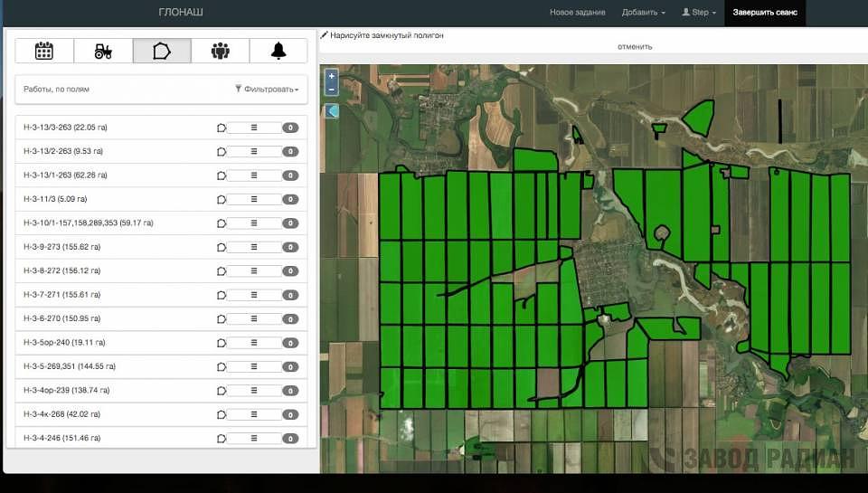Expand the Фильтровать filter dropdown

pyautogui.click(x=267, y=90)
